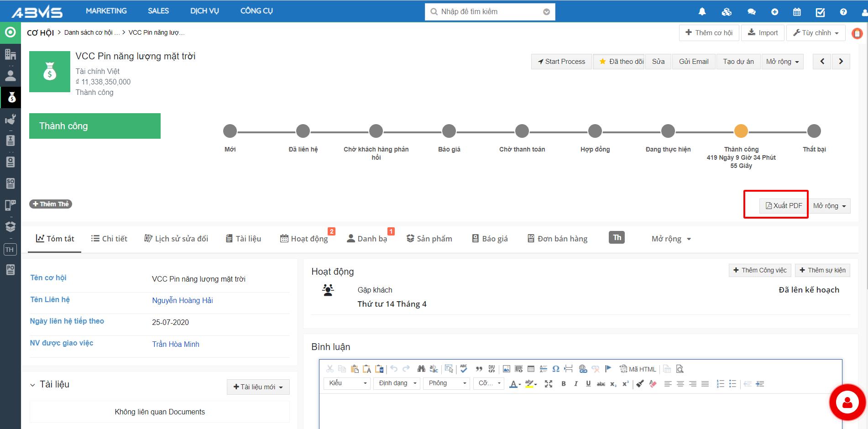Go to next record with right arrow
868x429 pixels.
click(x=841, y=62)
